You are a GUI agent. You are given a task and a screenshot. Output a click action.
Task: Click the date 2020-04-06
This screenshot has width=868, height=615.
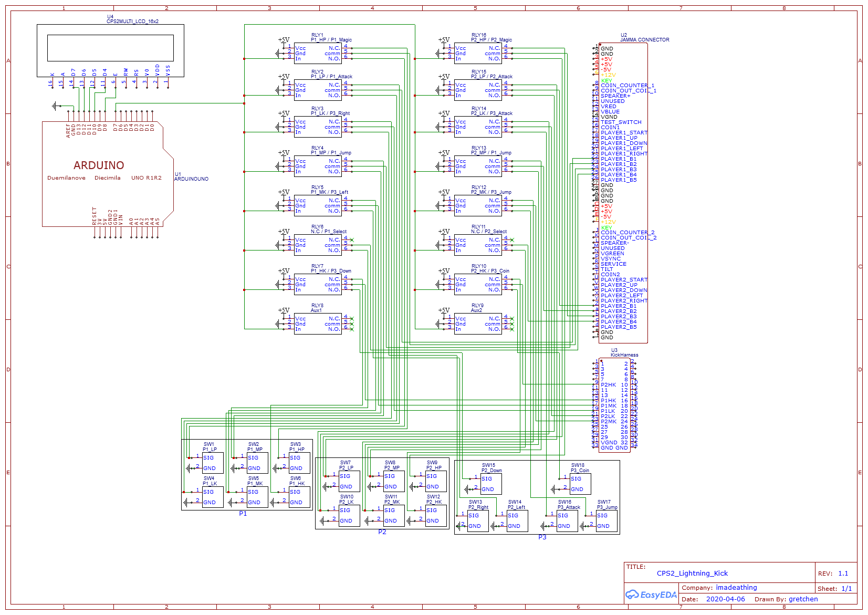(x=725, y=599)
